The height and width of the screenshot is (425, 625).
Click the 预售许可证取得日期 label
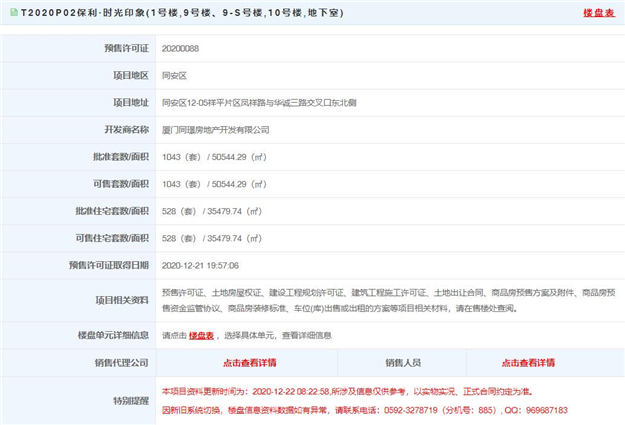[x=109, y=265]
